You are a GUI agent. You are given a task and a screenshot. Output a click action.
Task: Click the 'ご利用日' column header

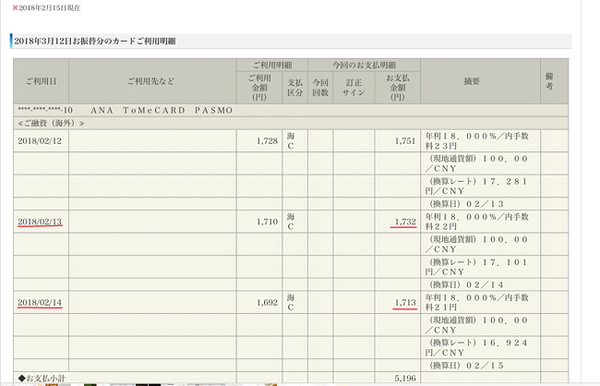tap(41, 81)
